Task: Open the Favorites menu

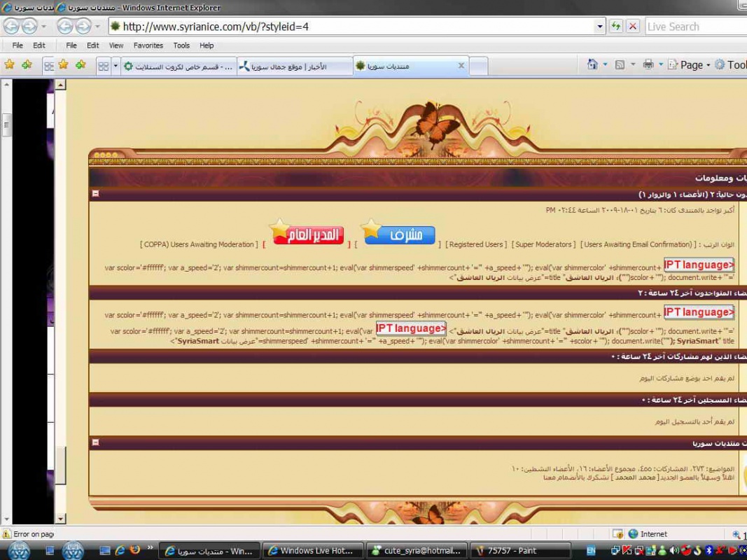Action: (148, 45)
